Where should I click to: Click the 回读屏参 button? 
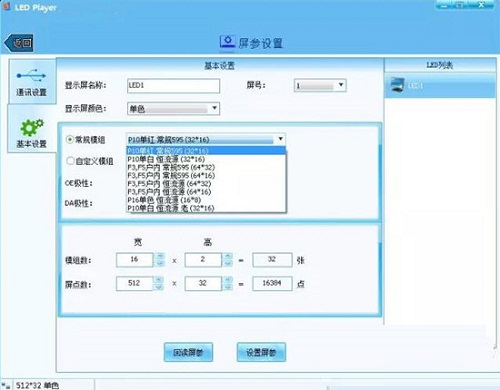[x=188, y=352]
